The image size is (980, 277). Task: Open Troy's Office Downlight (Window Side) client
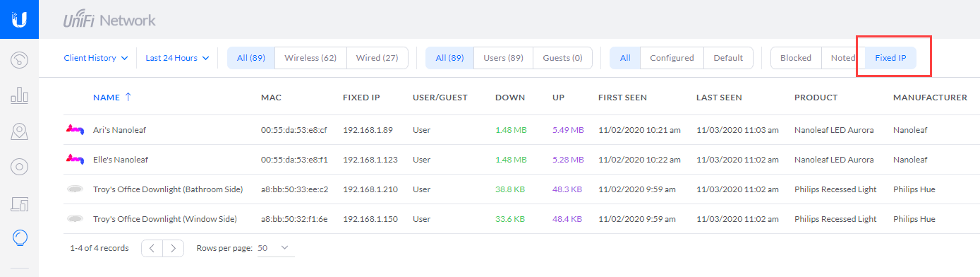(164, 219)
